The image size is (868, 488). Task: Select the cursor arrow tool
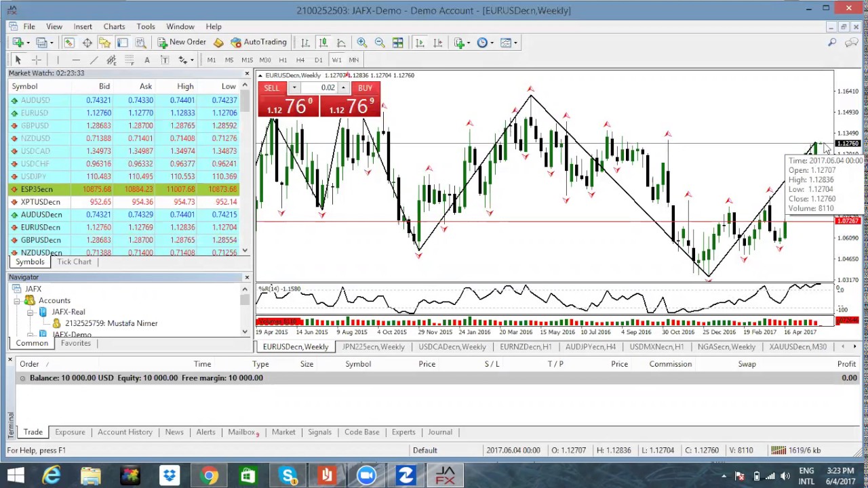point(18,60)
